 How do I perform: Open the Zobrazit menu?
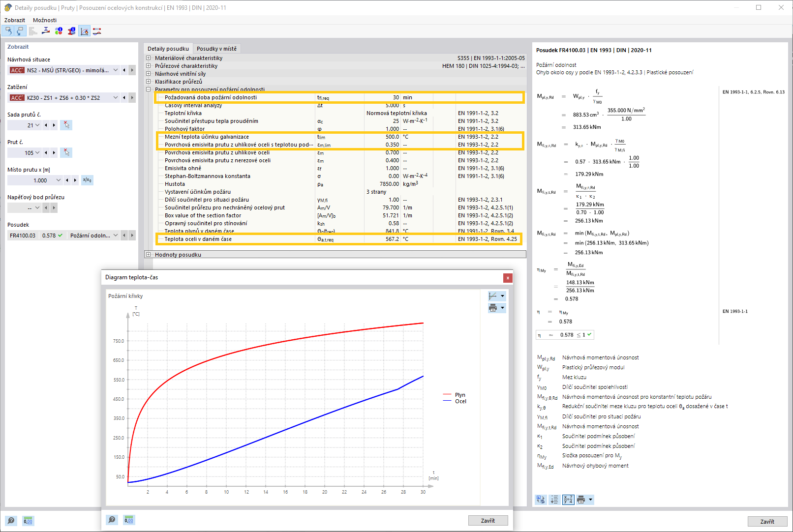(x=15, y=20)
